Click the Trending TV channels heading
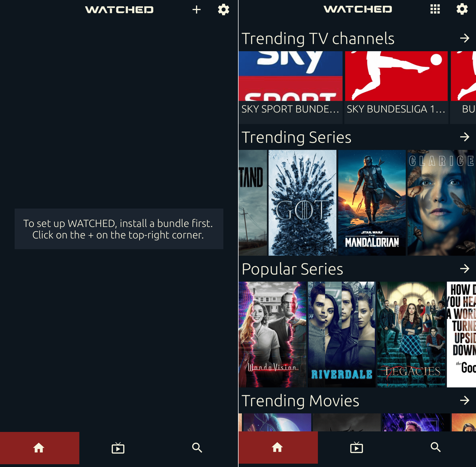The width and height of the screenshot is (476, 467). pyautogui.click(x=318, y=39)
